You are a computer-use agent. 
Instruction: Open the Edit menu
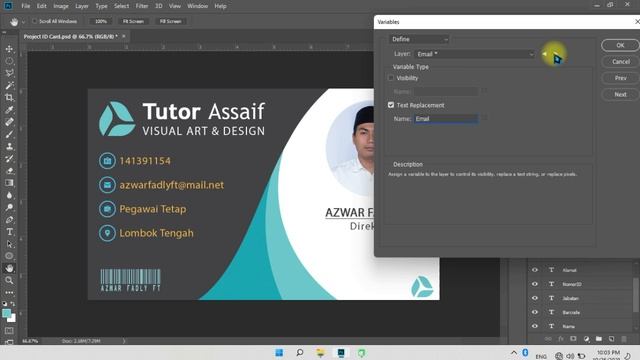click(41, 6)
